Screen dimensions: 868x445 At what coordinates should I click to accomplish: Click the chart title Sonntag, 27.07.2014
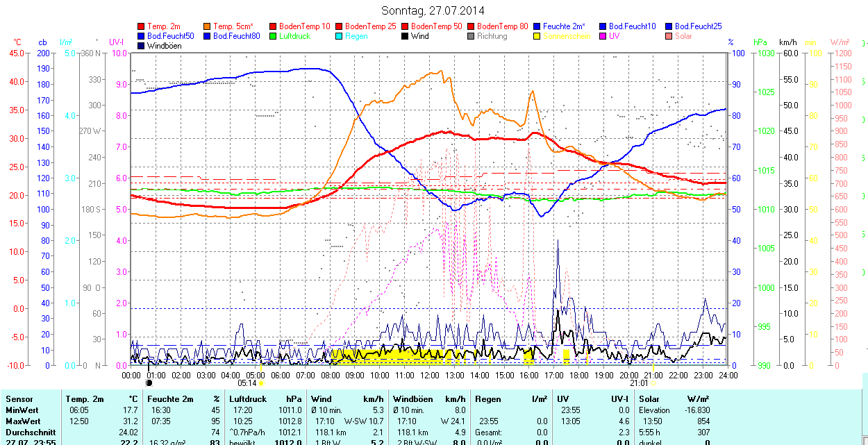click(433, 10)
